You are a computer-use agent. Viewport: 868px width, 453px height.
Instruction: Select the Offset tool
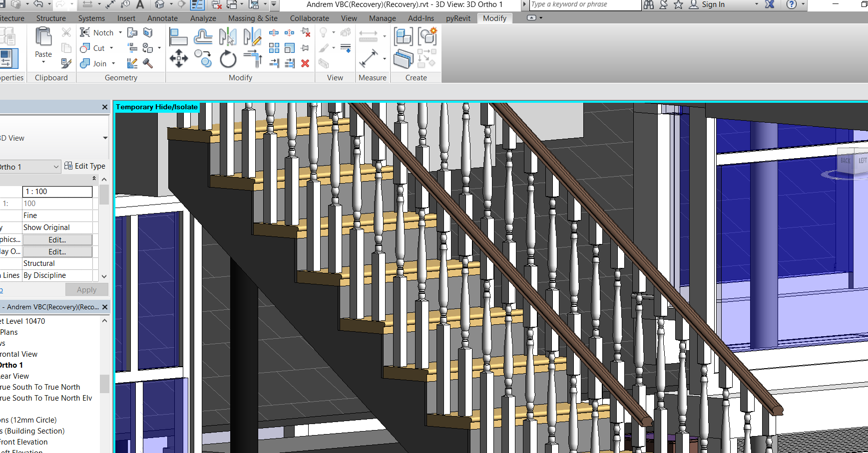[x=203, y=36]
